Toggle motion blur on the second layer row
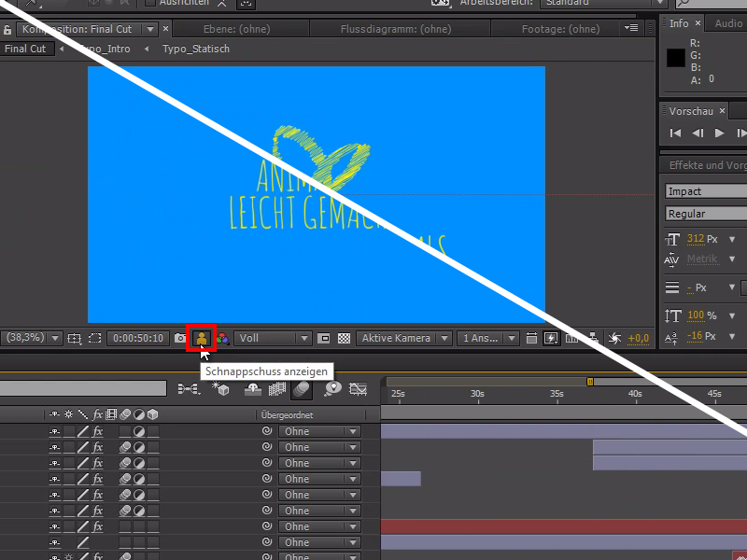The width and height of the screenshot is (747, 560). pos(124,447)
